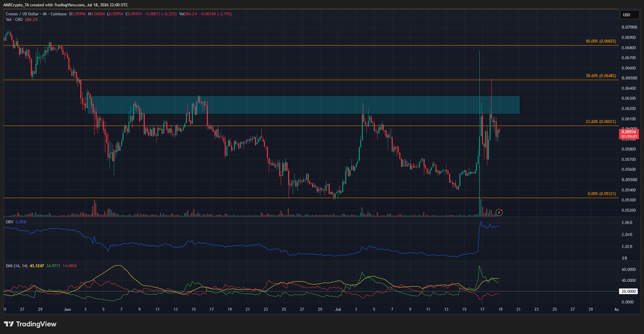
Task: Click the 38.60% (0.06482) Fibonacci label
Action: point(601,76)
